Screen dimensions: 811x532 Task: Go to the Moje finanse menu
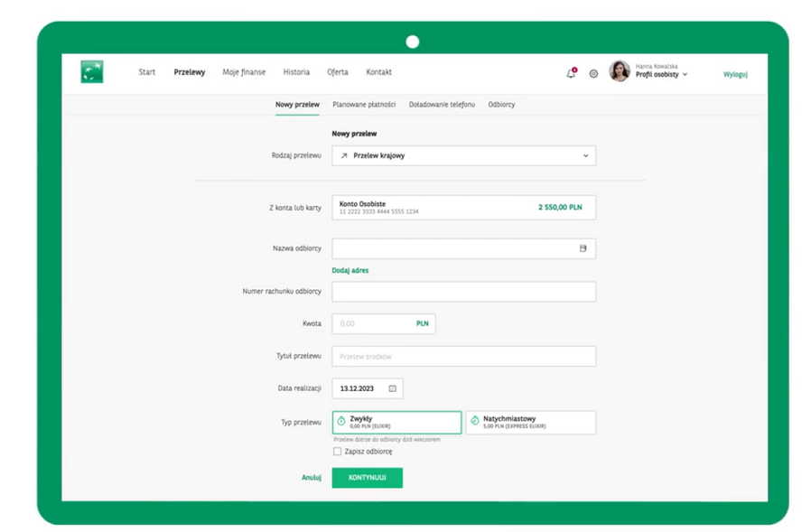[244, 72]
